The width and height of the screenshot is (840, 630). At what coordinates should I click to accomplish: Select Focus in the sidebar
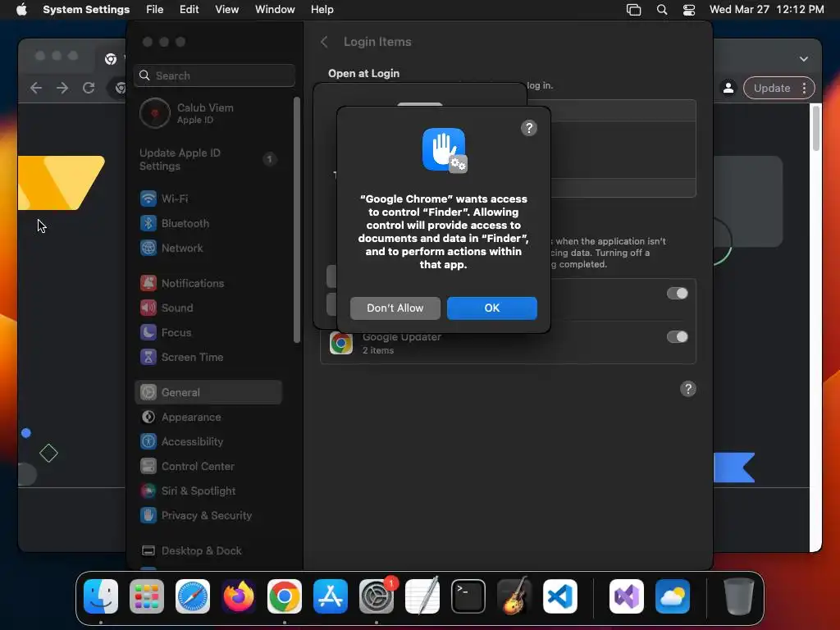[x=209, y=333]
